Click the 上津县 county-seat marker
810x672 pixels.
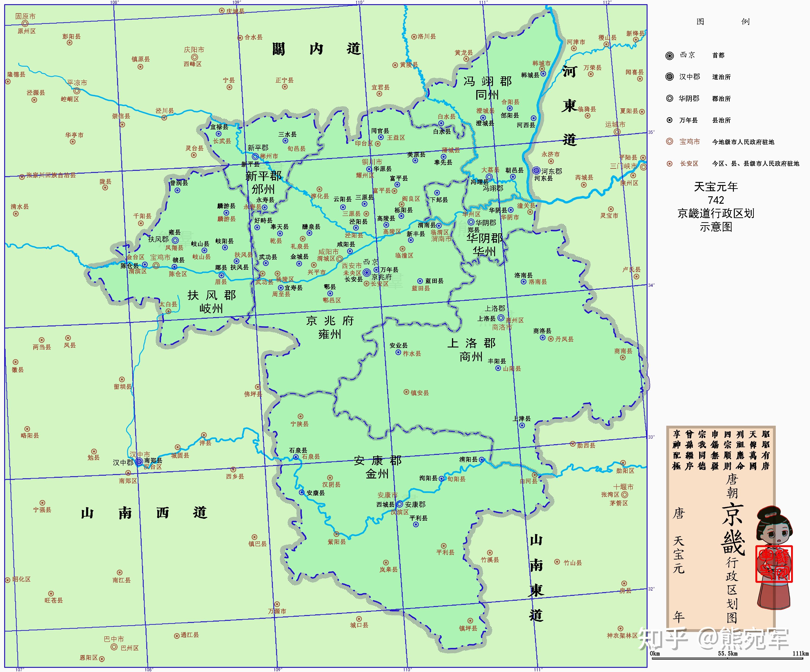click(522, 425)
